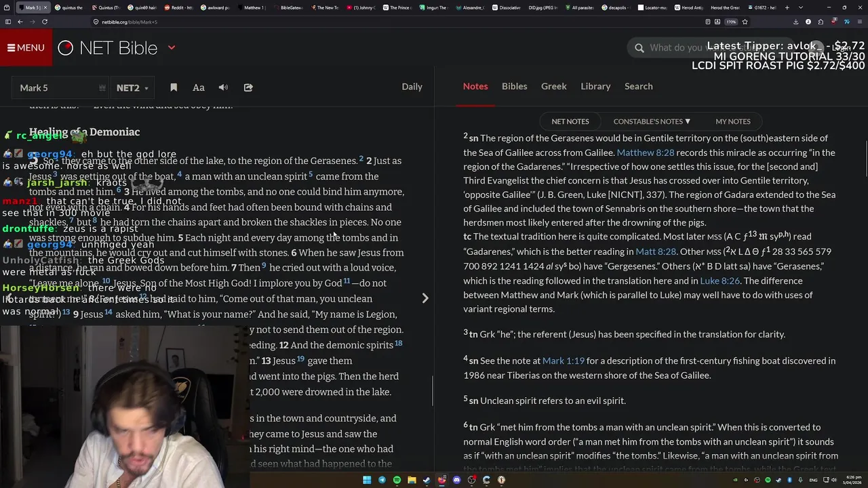
Task: Open the Windows Start menu
Action: [x=367, y=480]
